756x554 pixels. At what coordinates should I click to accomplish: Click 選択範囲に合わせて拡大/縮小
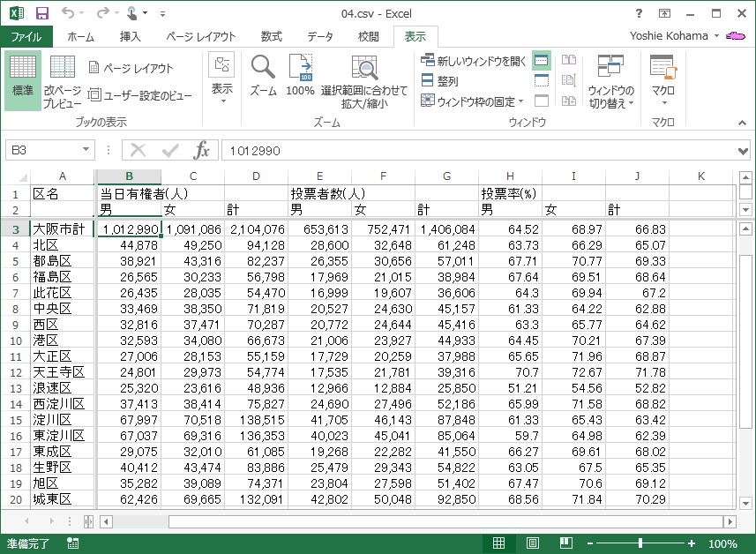pos(364,81)
